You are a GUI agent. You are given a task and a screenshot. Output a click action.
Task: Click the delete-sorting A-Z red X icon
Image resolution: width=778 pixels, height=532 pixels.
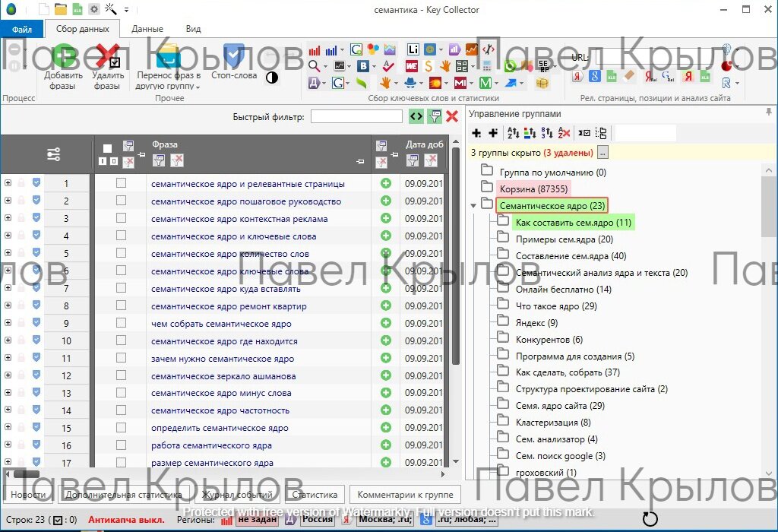pos(564,132)
